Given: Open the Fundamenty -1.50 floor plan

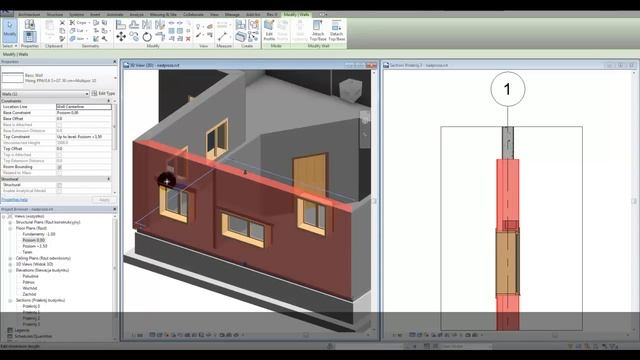Looking at the screenshot, I should (39, 234).
